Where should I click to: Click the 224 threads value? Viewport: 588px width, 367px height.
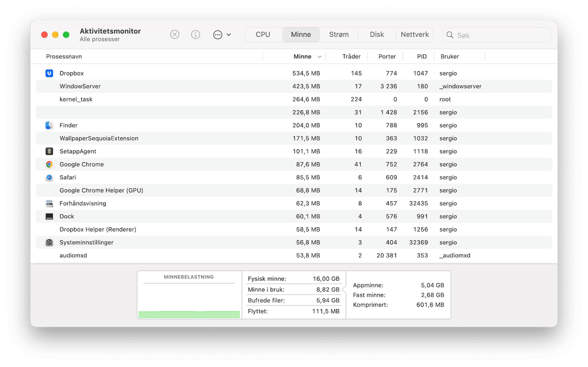pos(356,100)
